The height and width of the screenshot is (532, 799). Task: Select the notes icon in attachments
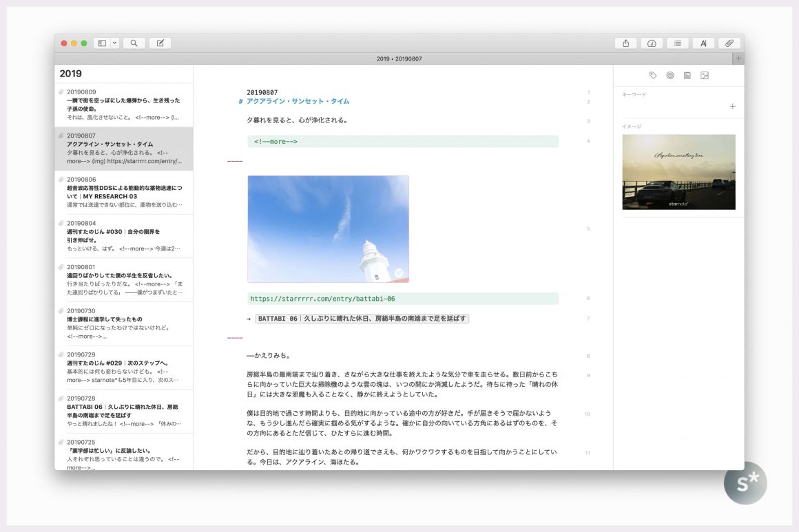(687, 76)
